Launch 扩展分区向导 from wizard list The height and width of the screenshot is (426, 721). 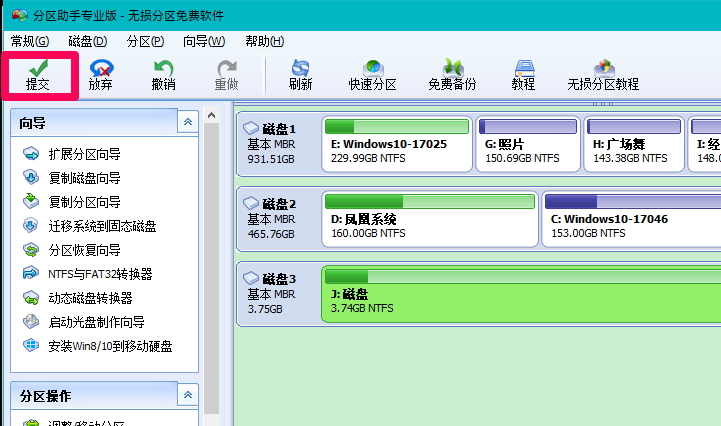[84, 154]
